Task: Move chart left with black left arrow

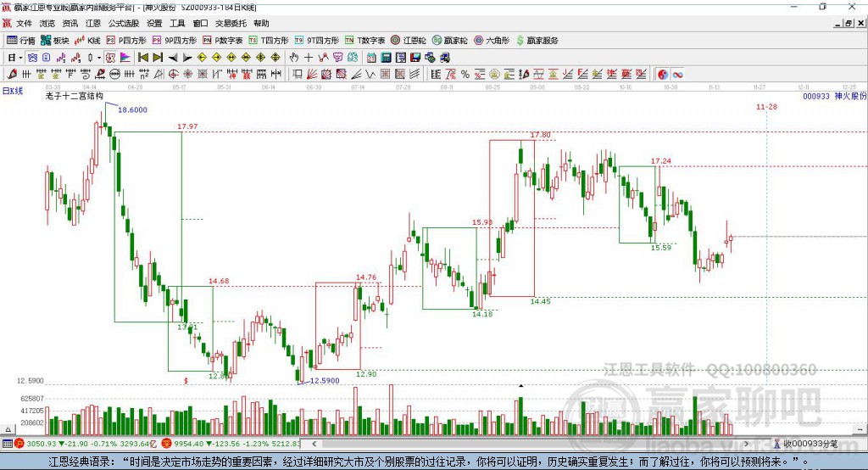Action: 173,58
